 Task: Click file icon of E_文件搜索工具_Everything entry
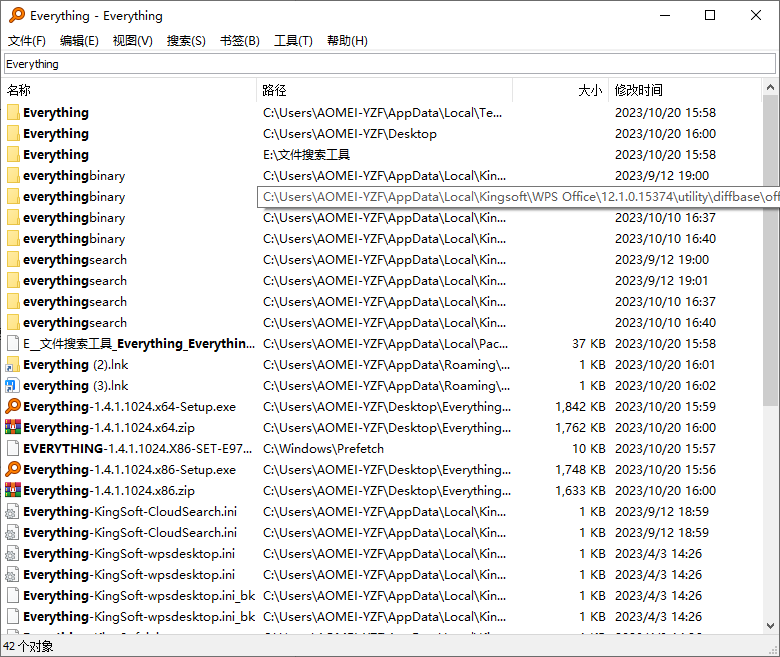13,344
